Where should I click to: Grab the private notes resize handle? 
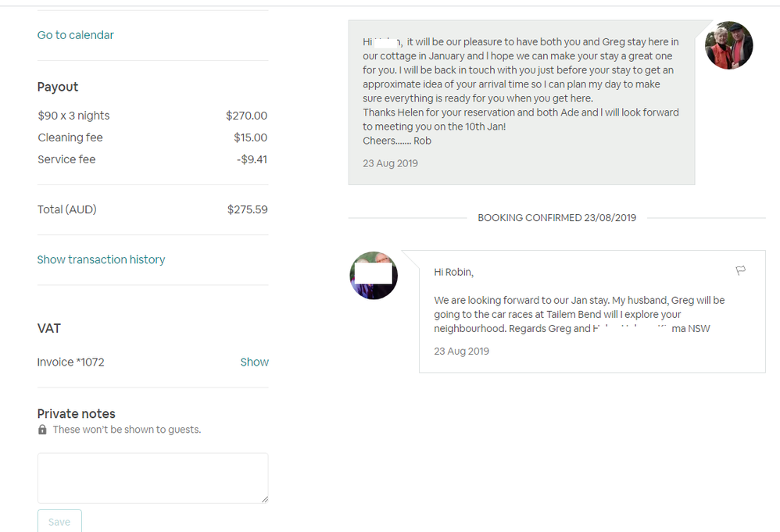click(x=264, y=499)
